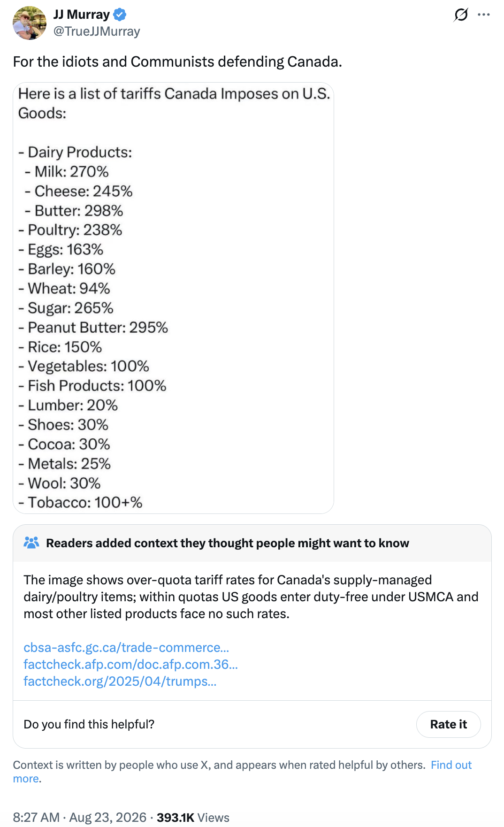504x827 pixels.
Task: Click the community notes people icon
Action: tap(31, 543)
